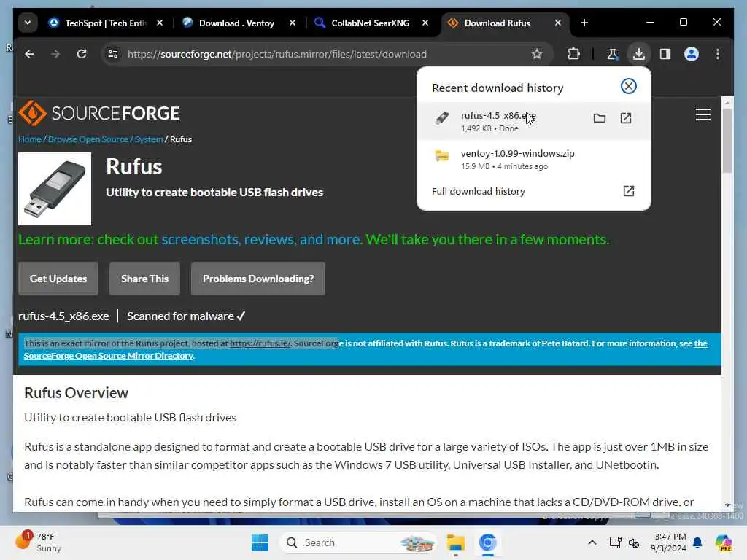Click the taskbar Search box
747x560 pixels.
pos(358,542)
